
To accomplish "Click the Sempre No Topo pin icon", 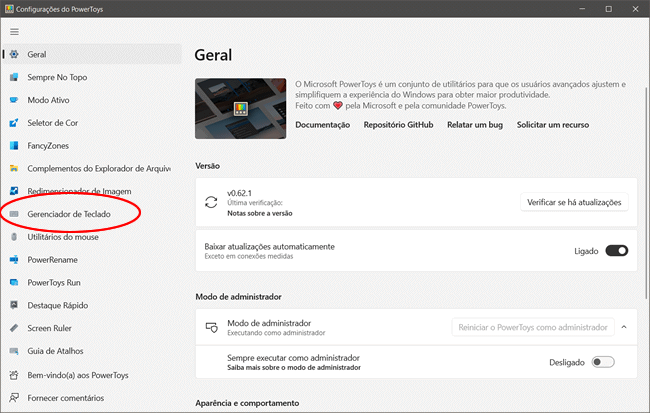I will pyautogui.click(x=14, y=77).
